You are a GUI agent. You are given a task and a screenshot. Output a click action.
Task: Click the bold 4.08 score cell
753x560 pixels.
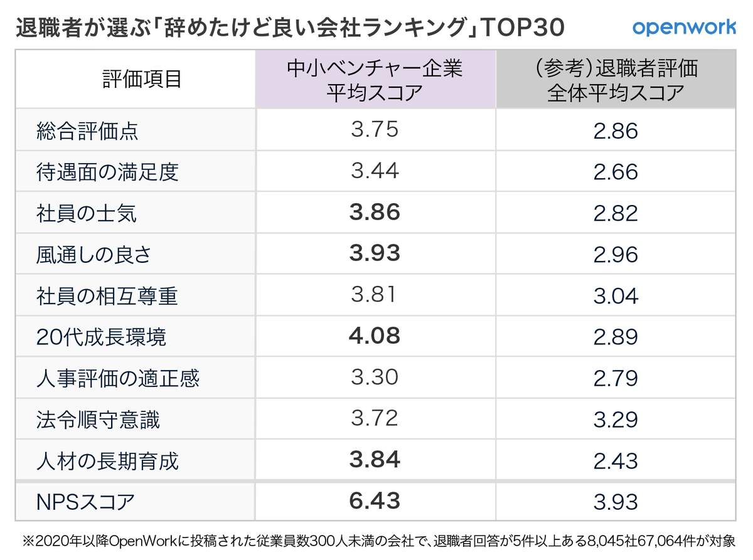[375, 336]
